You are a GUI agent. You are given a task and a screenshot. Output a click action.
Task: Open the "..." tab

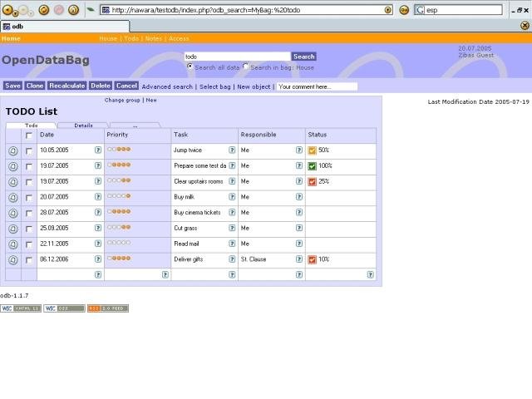pyautogui.click(x=135, y=126)
